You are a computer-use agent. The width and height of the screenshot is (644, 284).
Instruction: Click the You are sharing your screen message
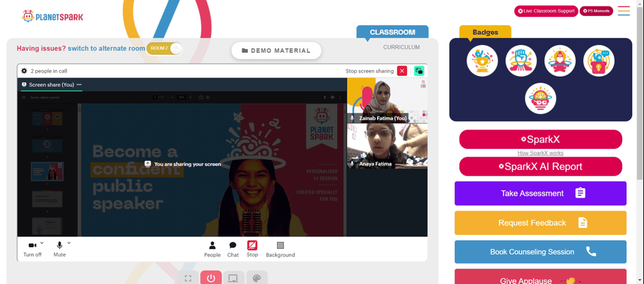coord(183,164)
